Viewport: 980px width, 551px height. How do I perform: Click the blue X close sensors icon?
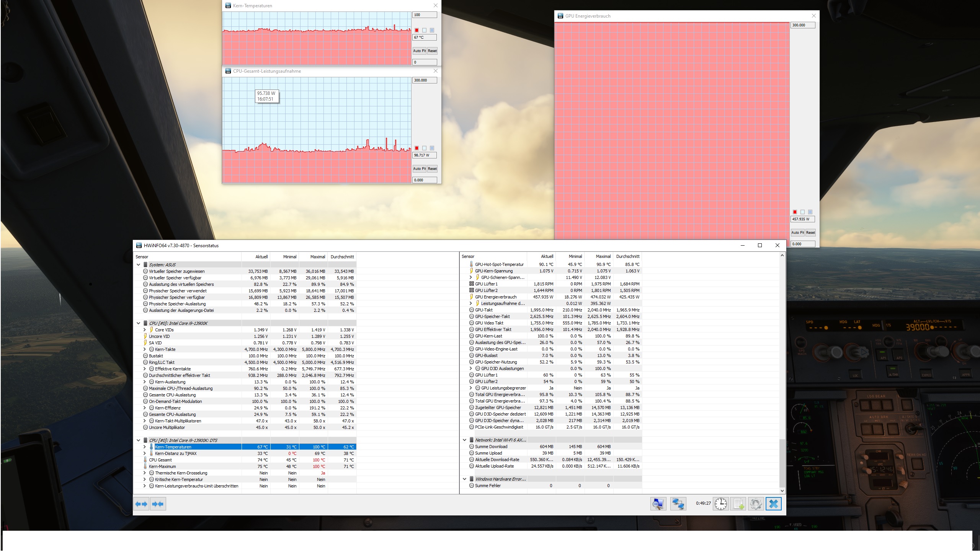[773, 504]
